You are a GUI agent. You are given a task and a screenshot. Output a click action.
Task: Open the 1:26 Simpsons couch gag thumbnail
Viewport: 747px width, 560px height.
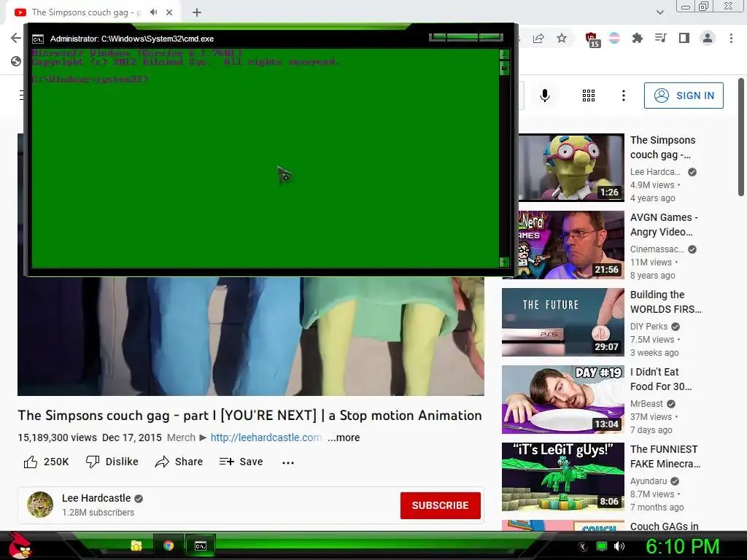pos(570,167)
